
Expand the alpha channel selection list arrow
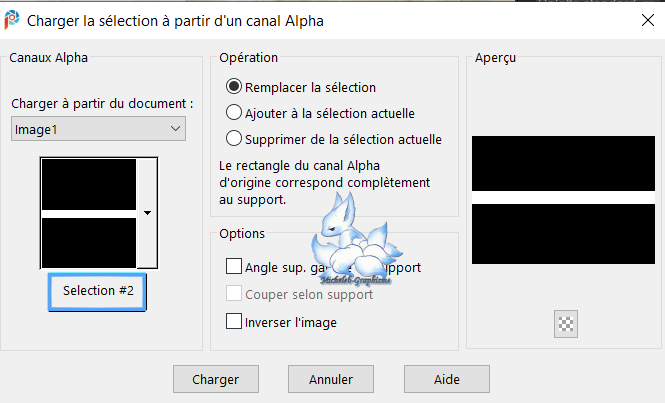click(147, 213)
